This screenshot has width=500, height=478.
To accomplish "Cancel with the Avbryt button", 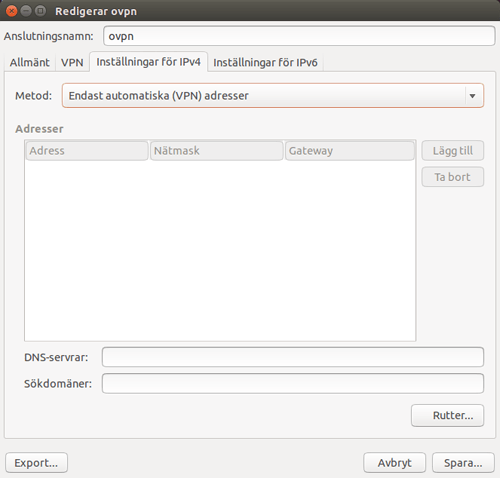I will [x=395, y=463].
